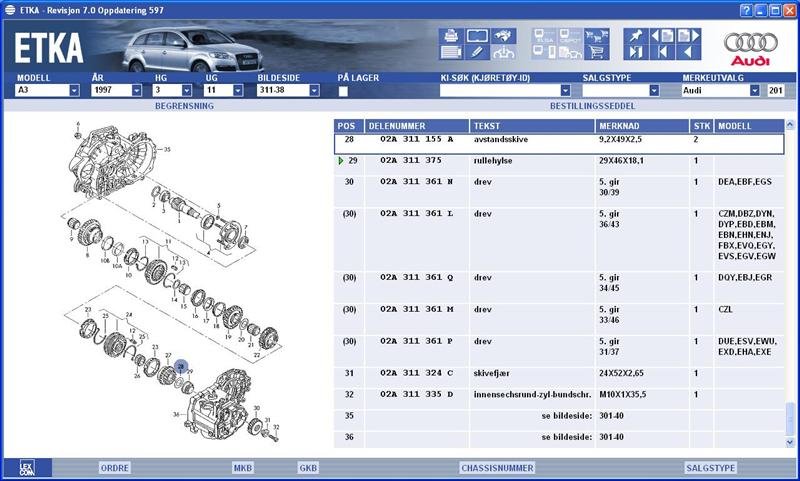The width and height of the screenshot is (800, 481).
Task: Click the pencil edit icon
Action: (476, 51)
